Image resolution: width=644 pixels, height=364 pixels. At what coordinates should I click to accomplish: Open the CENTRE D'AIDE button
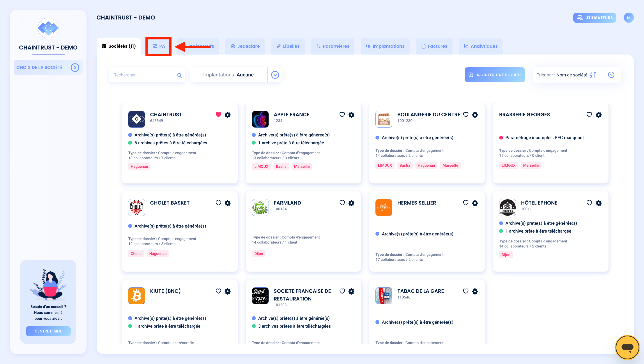tap(48, 331)
